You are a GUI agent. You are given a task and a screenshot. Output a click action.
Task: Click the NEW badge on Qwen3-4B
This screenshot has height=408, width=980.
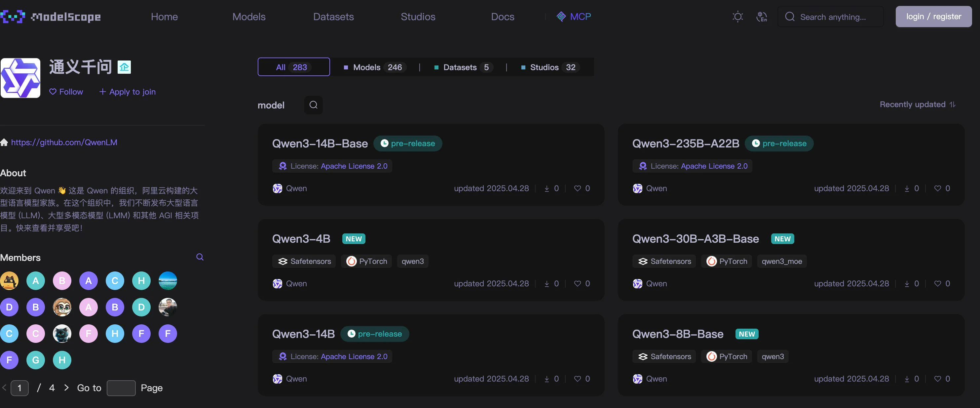pyautogui.click(x=354, y=239)
